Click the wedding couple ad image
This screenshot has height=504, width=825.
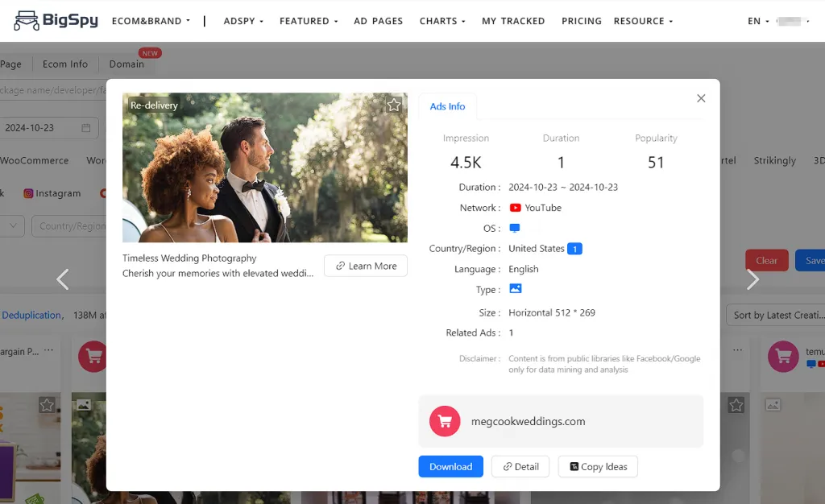[264, 167]
